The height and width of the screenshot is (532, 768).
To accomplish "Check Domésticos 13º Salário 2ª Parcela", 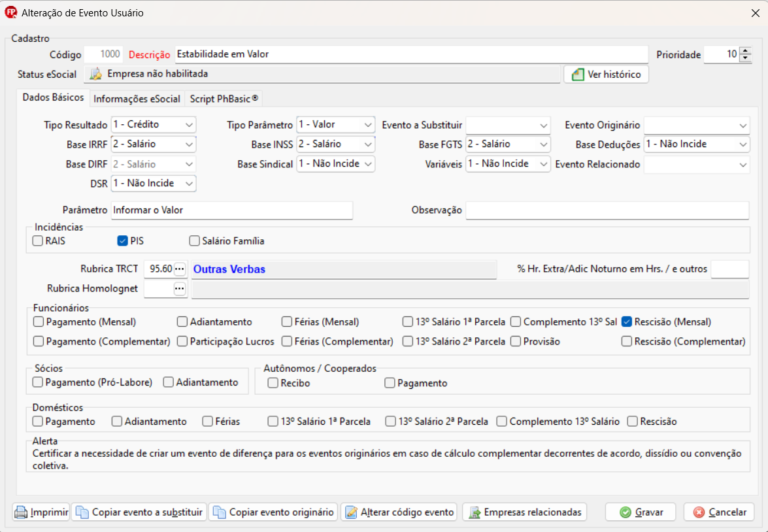I will [390, 422].
